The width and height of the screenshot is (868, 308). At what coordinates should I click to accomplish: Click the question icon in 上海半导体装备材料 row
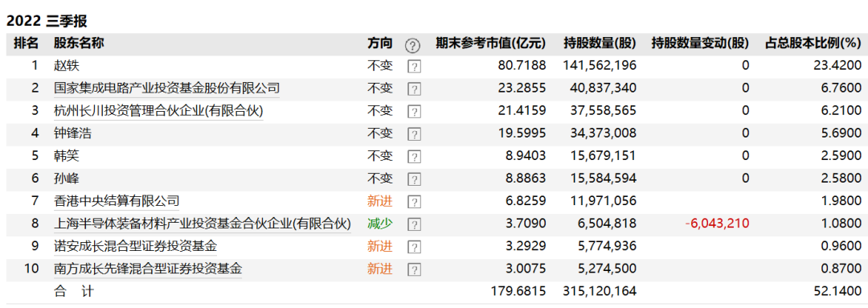coord(414,225)
